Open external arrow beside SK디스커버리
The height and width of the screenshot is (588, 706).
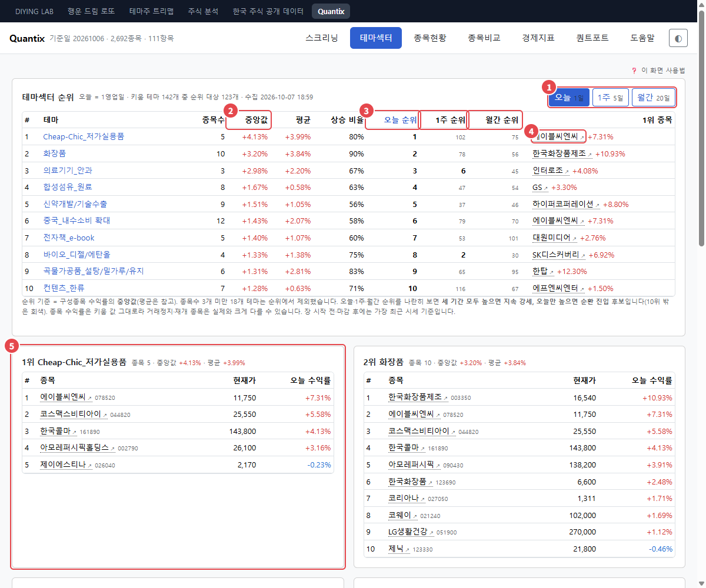pos(583,256)
